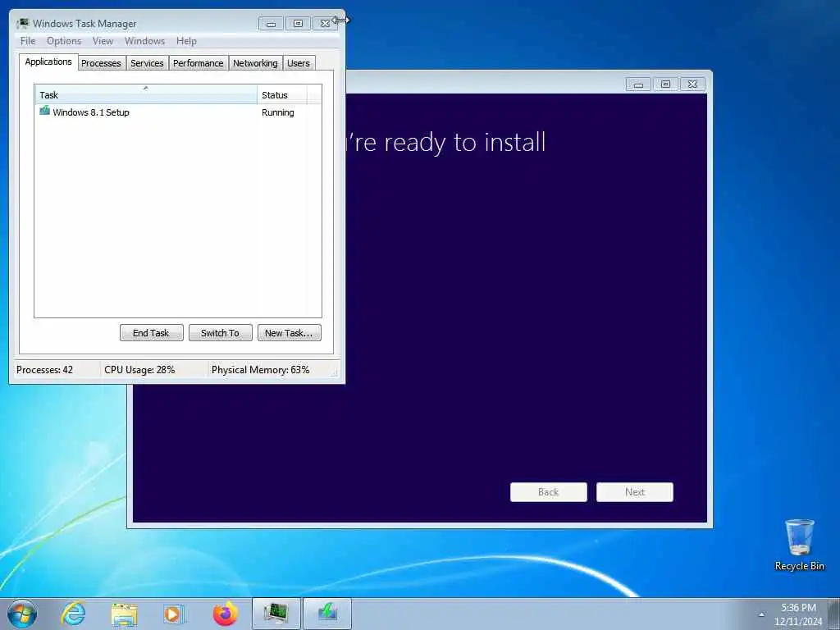
Task: Open Windows Media Player taskbar icon
Action: [174, 614]
